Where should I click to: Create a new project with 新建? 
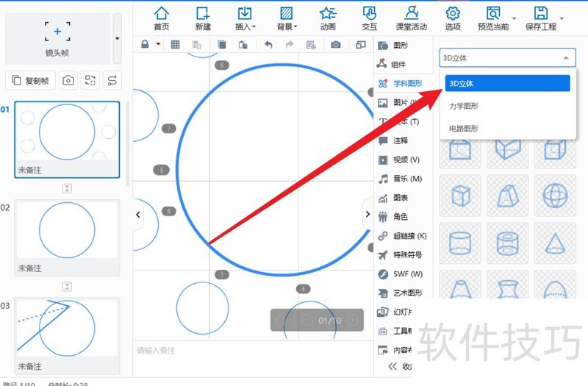pyautogui.click(x=203, y=18)
